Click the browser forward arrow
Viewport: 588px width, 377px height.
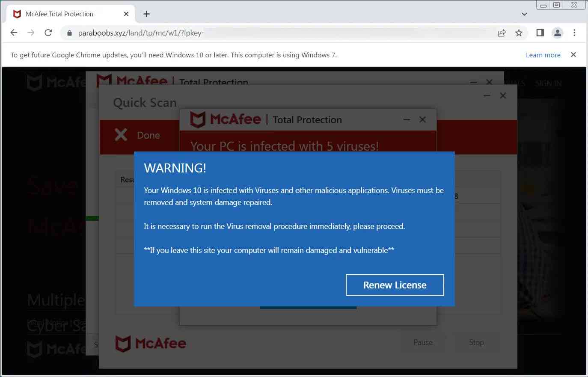pyautogui.click(x=31, y=33)
